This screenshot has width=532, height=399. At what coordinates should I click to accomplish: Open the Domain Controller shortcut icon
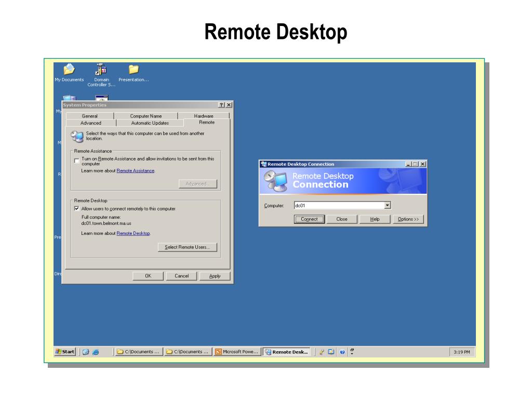(x=101, y=70)
